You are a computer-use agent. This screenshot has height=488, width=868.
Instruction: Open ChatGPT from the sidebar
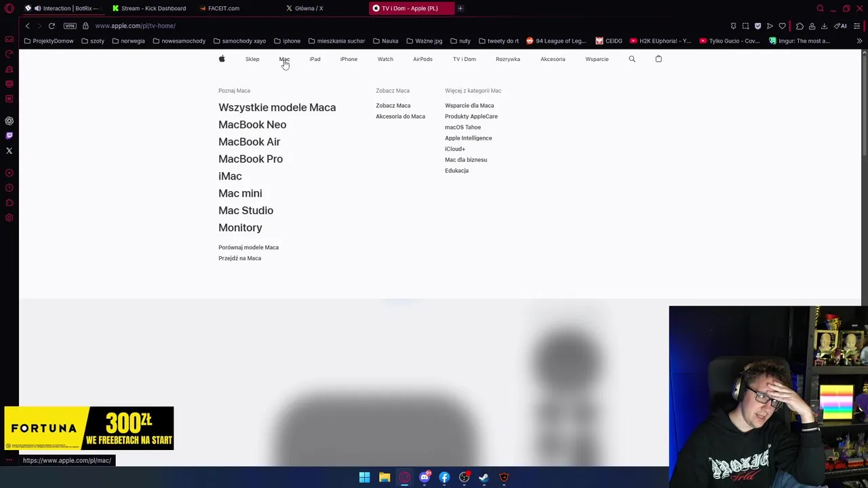[x=9, y=121]
